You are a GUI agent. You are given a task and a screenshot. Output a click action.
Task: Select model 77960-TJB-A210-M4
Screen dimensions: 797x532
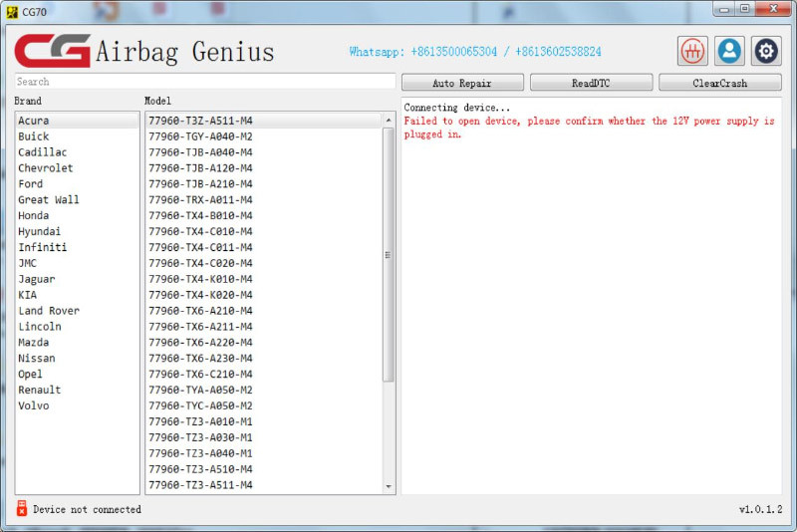[264, 183]
